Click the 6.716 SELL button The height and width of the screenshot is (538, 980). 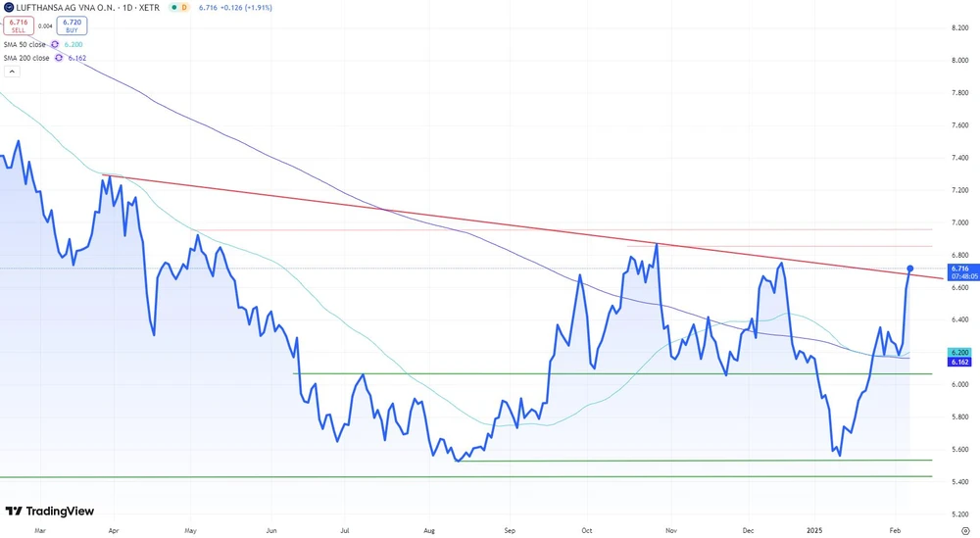[x=18, y=25]
